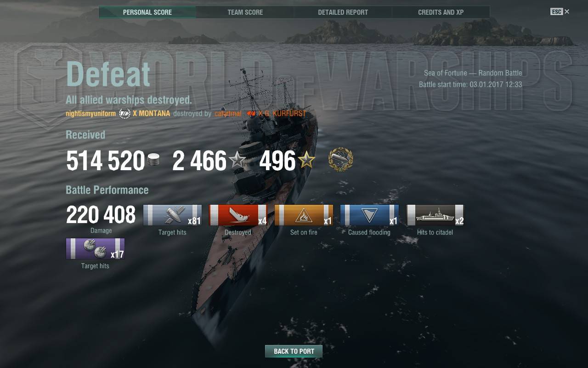Click the Caused flooding ribbon
This screenshot has width=588, height=368.
369,215
